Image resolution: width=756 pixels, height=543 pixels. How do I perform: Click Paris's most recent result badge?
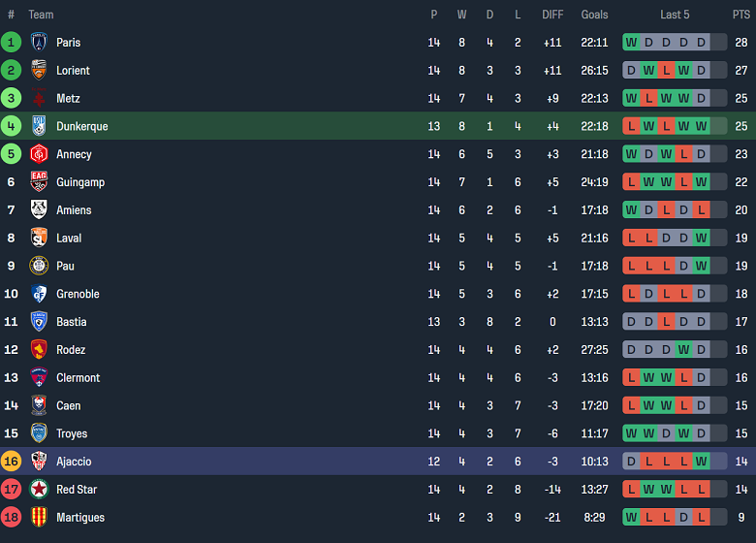point(701,43)
